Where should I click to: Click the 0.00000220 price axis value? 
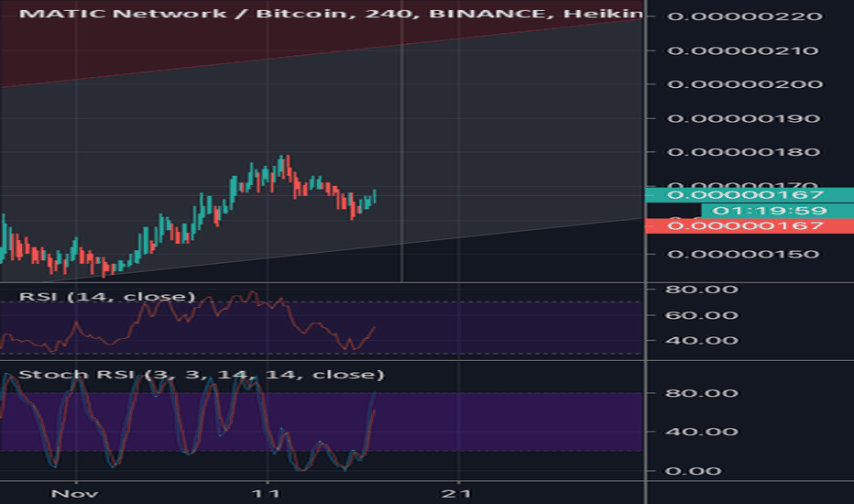click(745, 16)
